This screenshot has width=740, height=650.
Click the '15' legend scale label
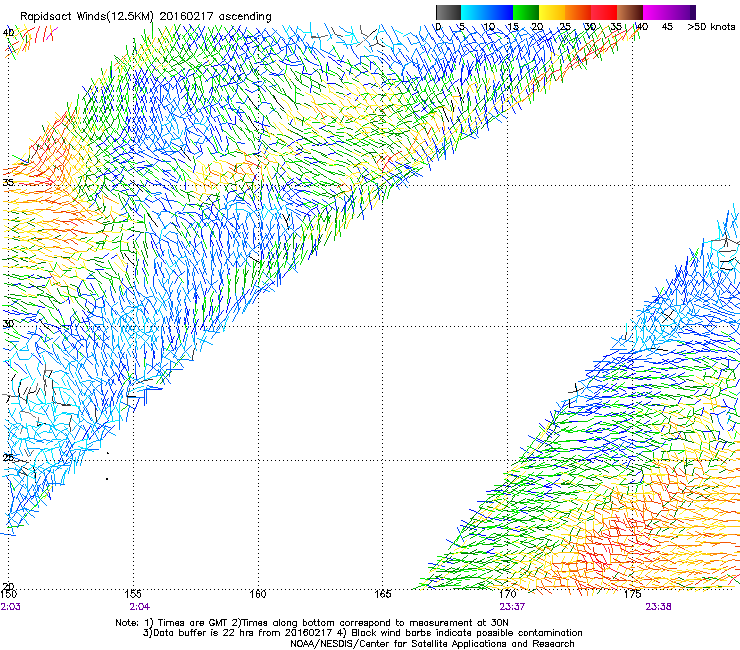tap(513, 26)
